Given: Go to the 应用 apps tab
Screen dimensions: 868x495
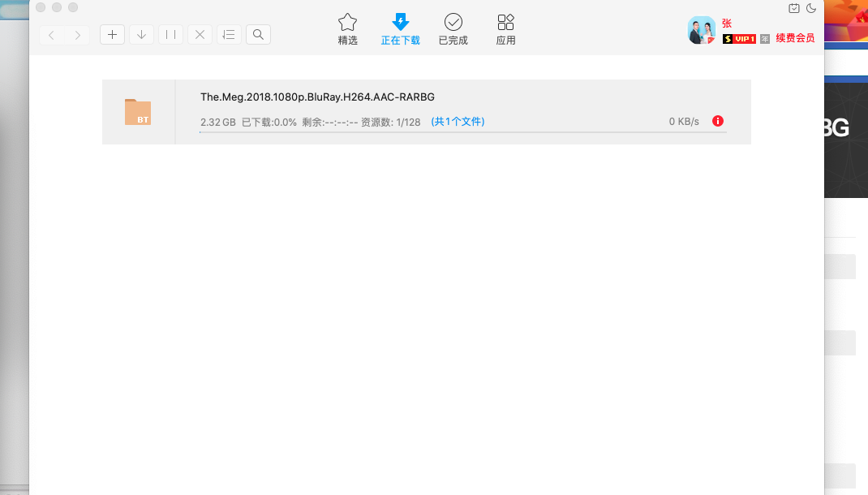Looking at the screenshot, I should coord(505,29).
